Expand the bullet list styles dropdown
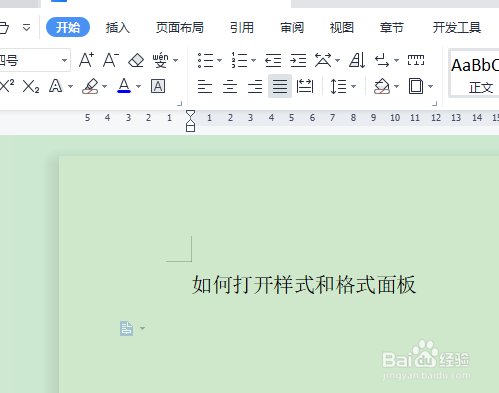 click(219, 61)
